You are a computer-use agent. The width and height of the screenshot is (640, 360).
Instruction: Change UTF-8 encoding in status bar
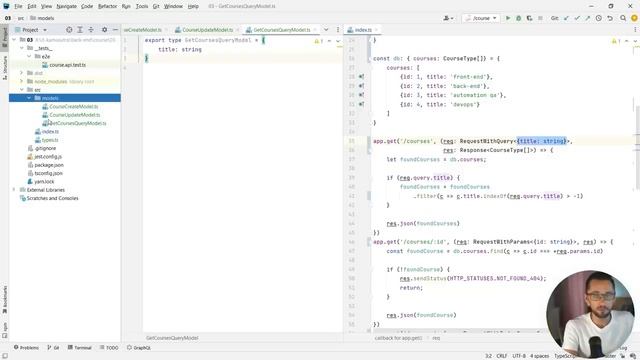point(519,356)
